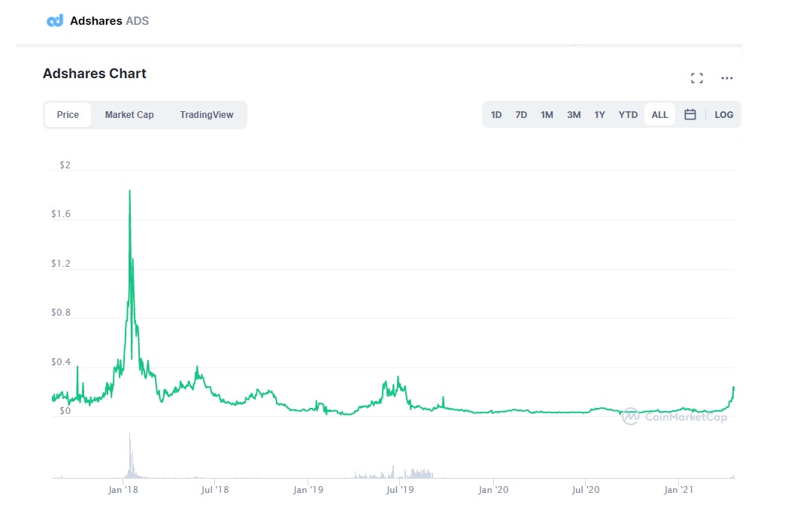
Task: Click the Jan '20 date axis label
Action: pos(493,489)
